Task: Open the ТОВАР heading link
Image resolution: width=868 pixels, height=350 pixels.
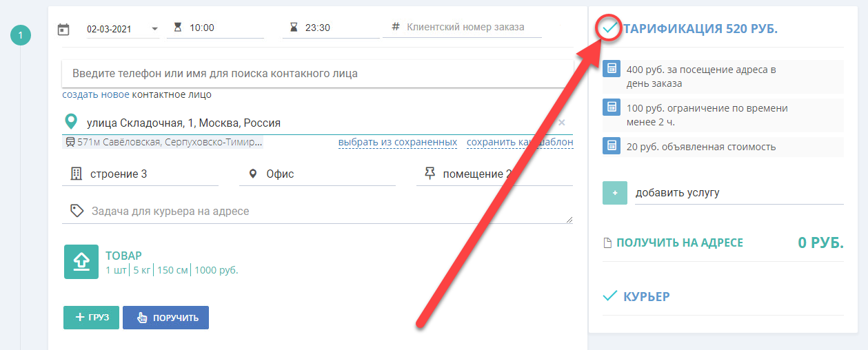Action: (x=123, y=256)
